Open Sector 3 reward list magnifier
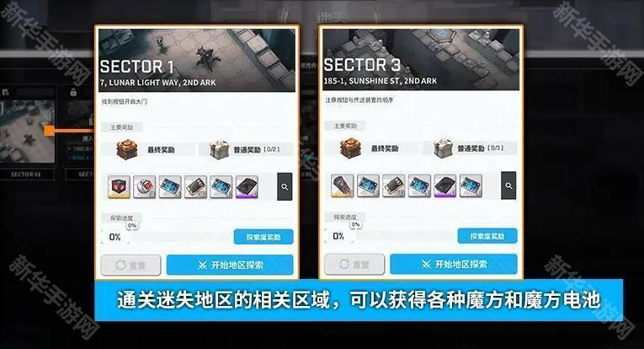This screenshot has height=349, width=644. (508, 185)
